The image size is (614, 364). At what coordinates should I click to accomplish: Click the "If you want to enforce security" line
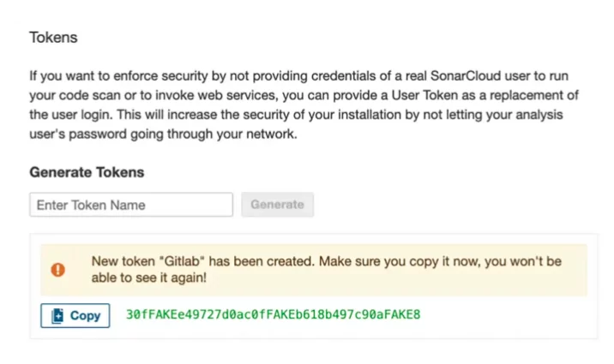tap(120, 76)
